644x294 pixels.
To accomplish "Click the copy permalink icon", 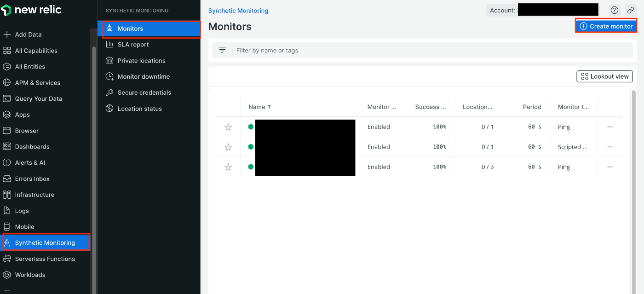I will [x=630, y=10].
